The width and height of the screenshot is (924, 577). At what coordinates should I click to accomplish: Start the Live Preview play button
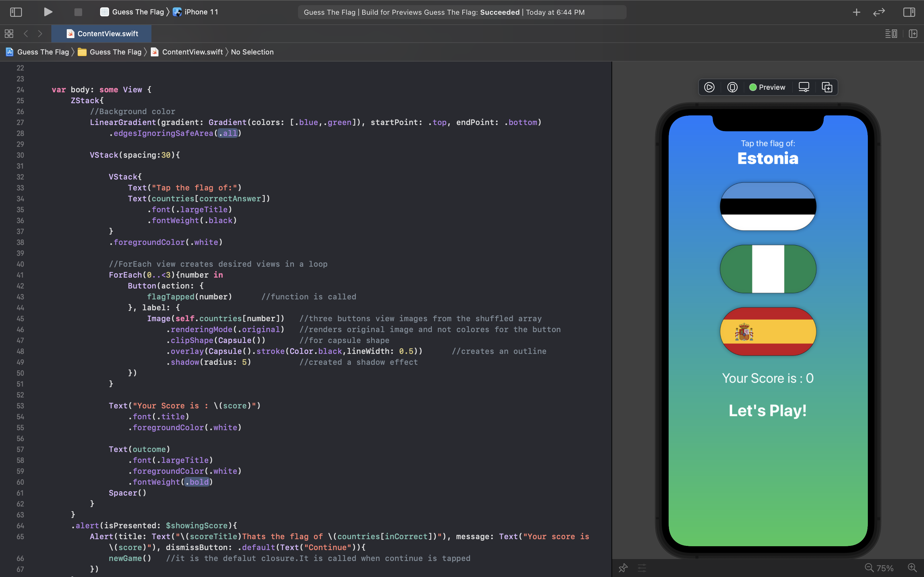pos(709,88)
